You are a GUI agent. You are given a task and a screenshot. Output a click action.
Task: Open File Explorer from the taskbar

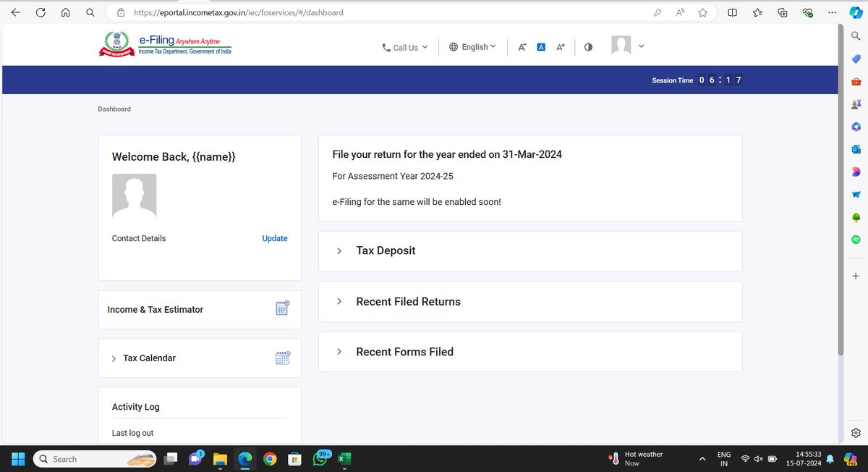(x=220, y=459)
